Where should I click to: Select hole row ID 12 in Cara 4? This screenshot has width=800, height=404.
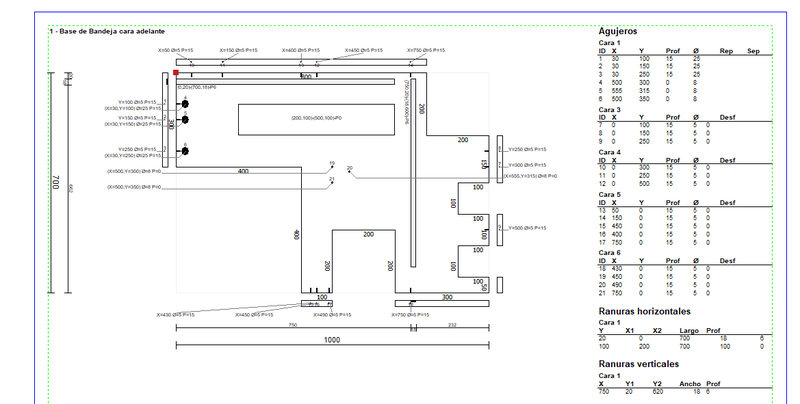685,184
